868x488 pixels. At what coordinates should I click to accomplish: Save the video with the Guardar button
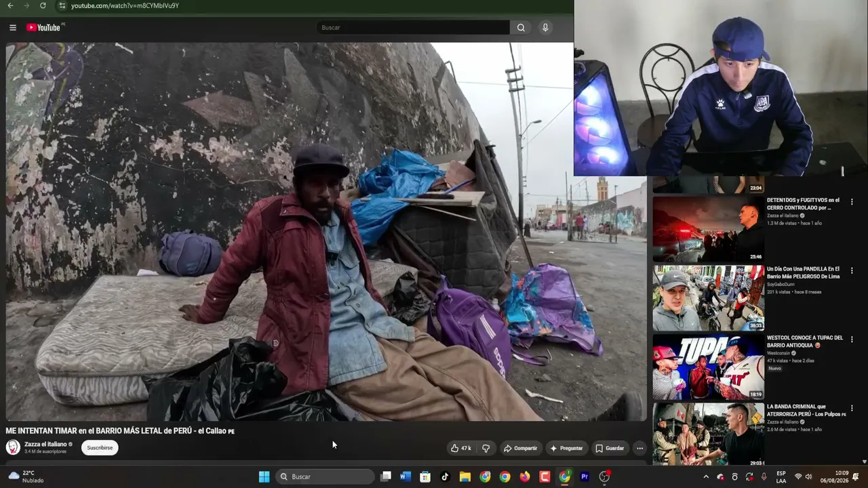[610, 448]
